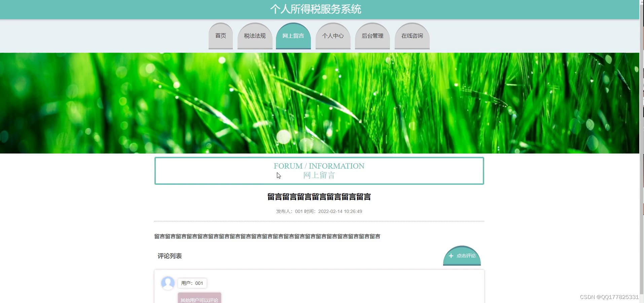The image size is (644, 303).
Task: Open the 首页 navigation tab
Action: [220, 36]
